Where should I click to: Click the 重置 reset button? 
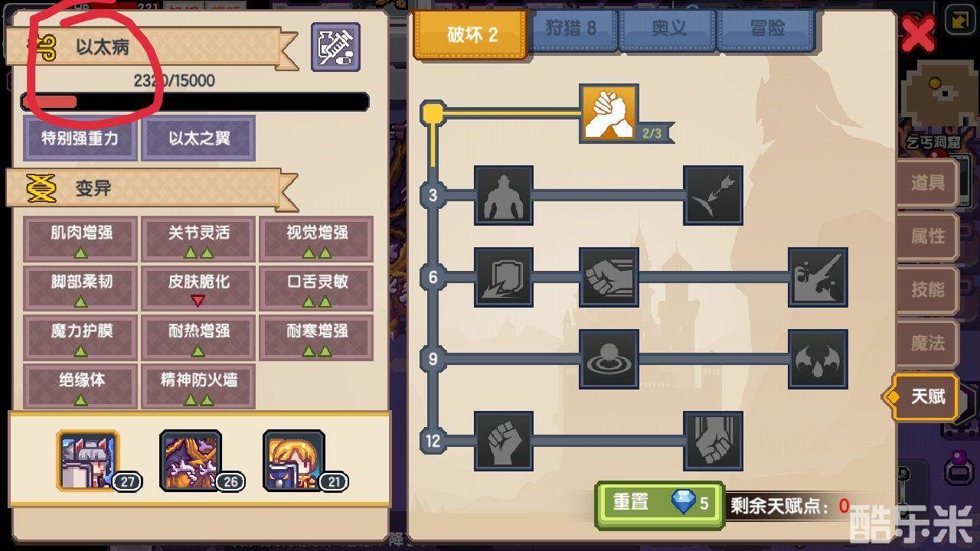tap(659, 504)
